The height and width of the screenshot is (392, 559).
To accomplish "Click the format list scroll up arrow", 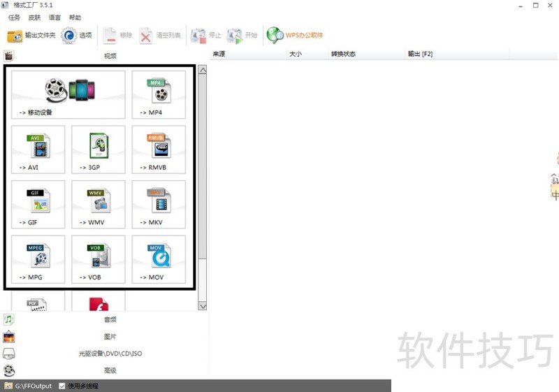I will tap(203, 70).
